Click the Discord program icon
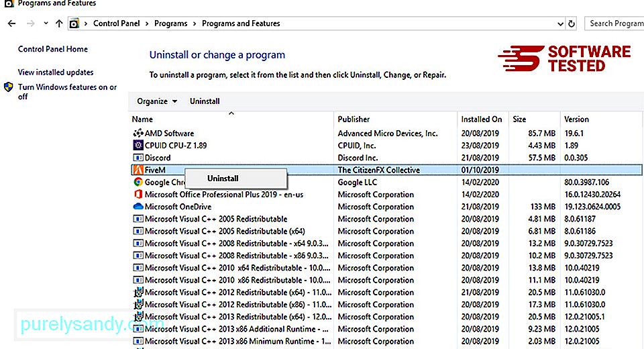 pos(138,158)
